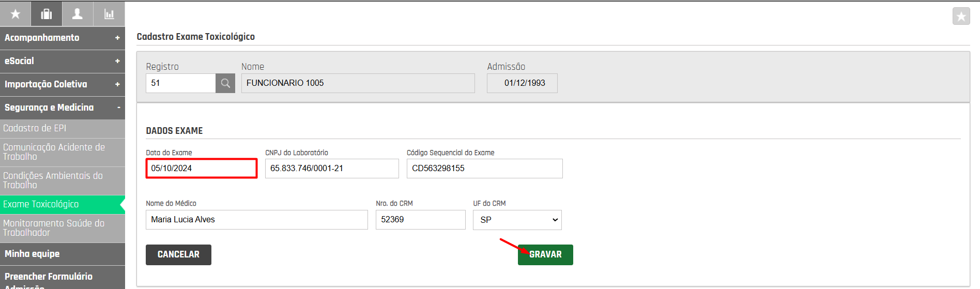Click the Nro. do CRM field
Viewport: 980px width, 289px height.
point(420,220)
